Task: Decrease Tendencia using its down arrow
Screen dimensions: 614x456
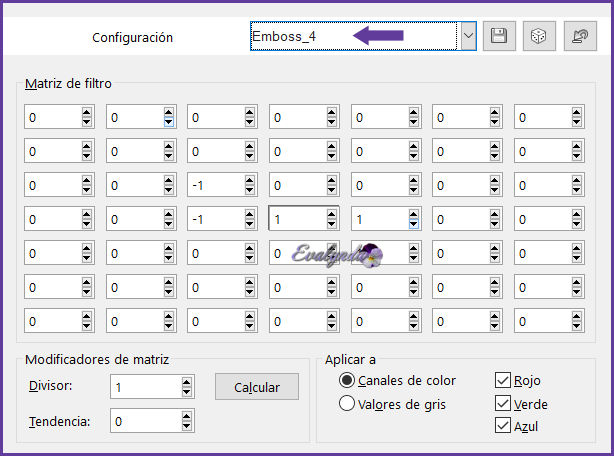Action: pyautogui.click(x=186, y=427)
